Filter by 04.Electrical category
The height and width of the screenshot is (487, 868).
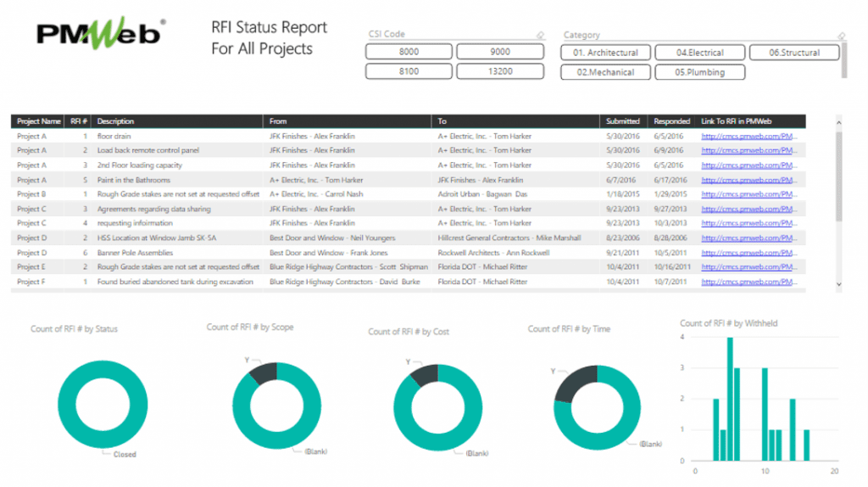[699, 53]
